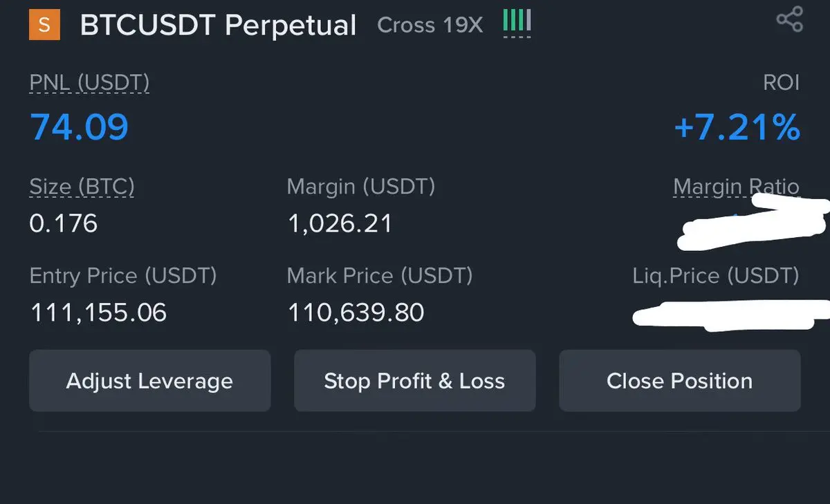
Task: Open the Adjust Leverage dialog
Action: coord(149,380)
